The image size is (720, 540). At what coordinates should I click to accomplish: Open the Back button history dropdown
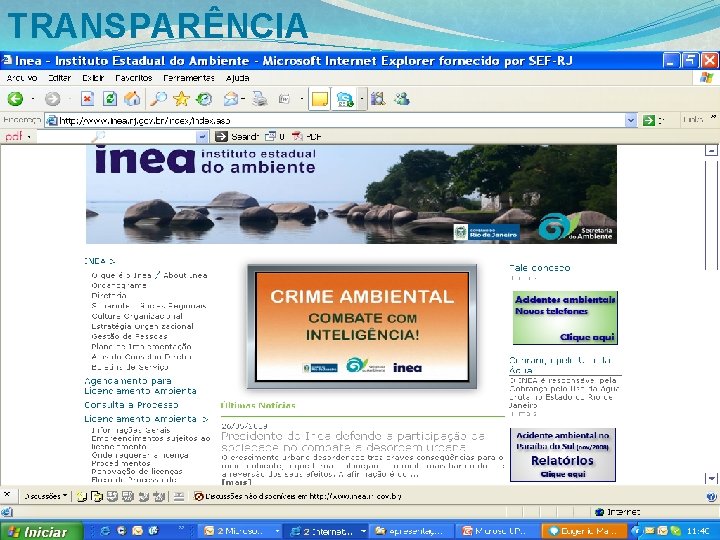33,99
